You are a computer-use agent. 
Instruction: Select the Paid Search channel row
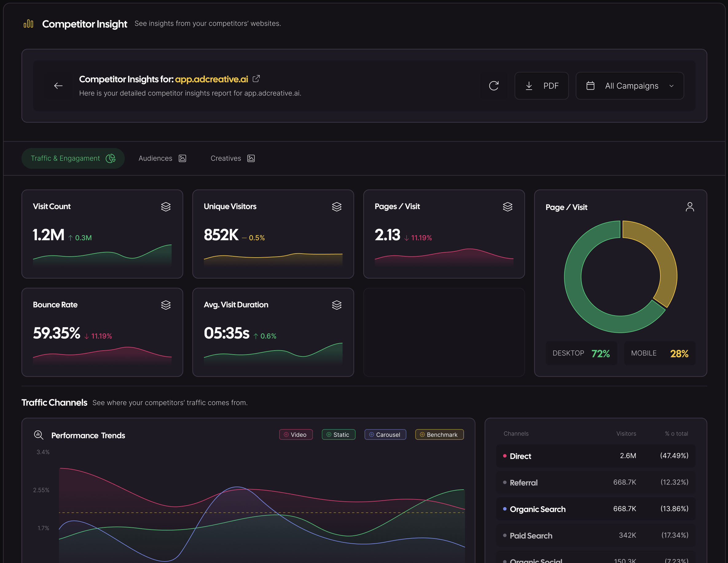(596, 535)
